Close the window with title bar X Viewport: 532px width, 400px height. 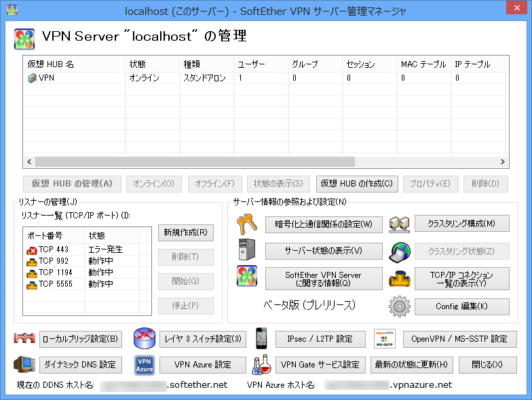(516, 8)
